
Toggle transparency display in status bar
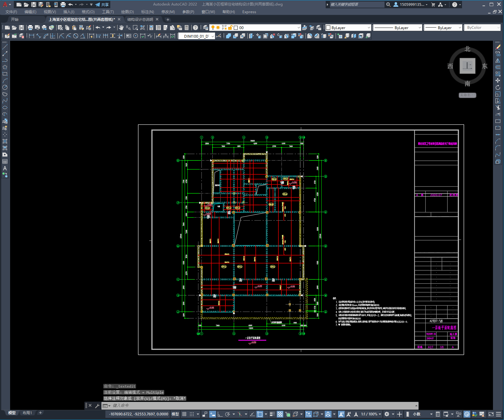(x=280, y=414)
